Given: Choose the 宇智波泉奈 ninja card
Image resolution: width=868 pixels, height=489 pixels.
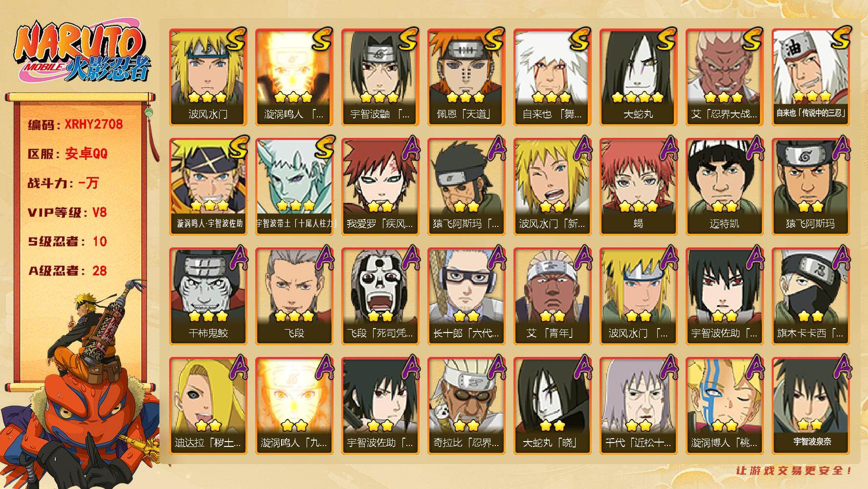Looking at the screenshot, I should tap(811, 406).
